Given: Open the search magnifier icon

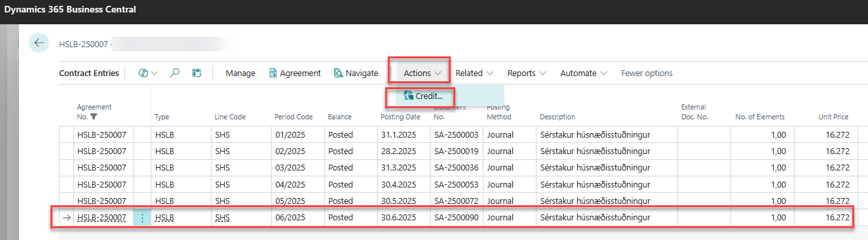Looking at the screenshot, I should (x=175, y=73).
